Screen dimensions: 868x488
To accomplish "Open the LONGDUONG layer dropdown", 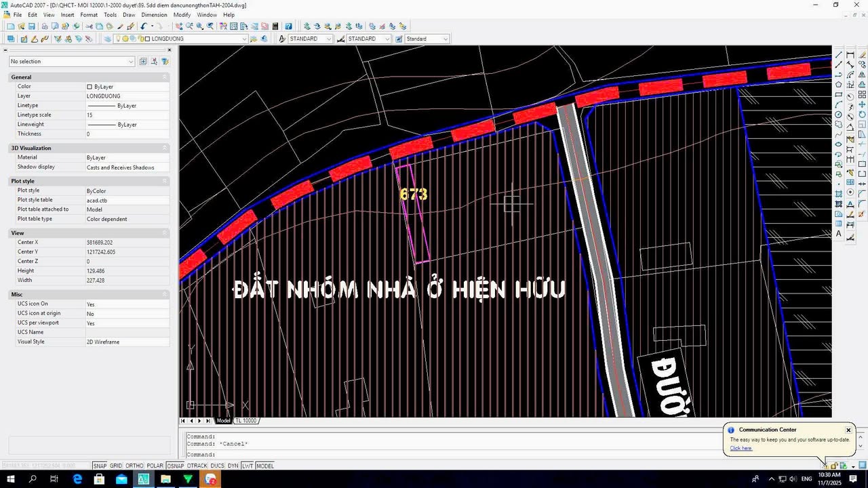I will click(x=244, y=39).
